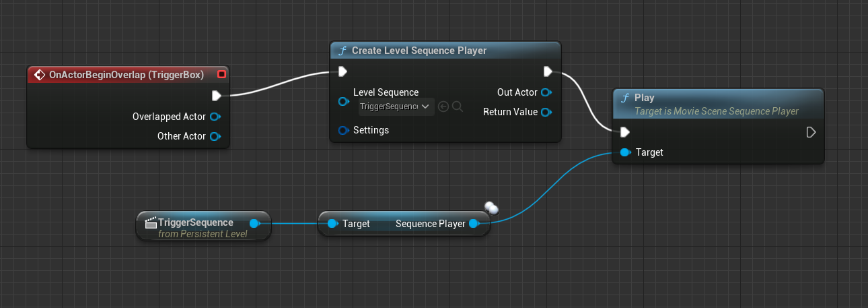This screenshot has width=868, height=308.
Task: Click OnActorBeginOverlap execution output pin
Action: pos(217,96)
